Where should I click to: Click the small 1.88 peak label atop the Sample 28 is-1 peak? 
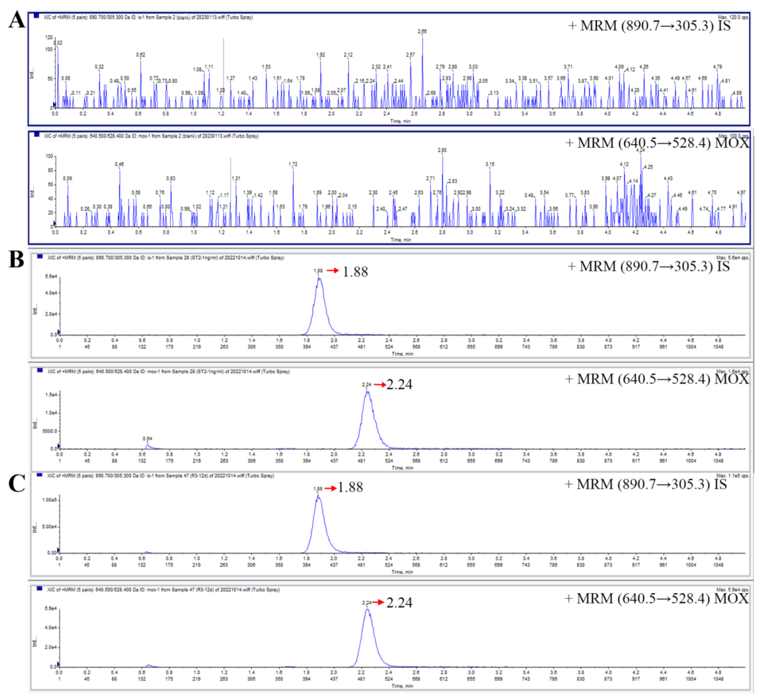pyautogui.click(x=318, y=271)
